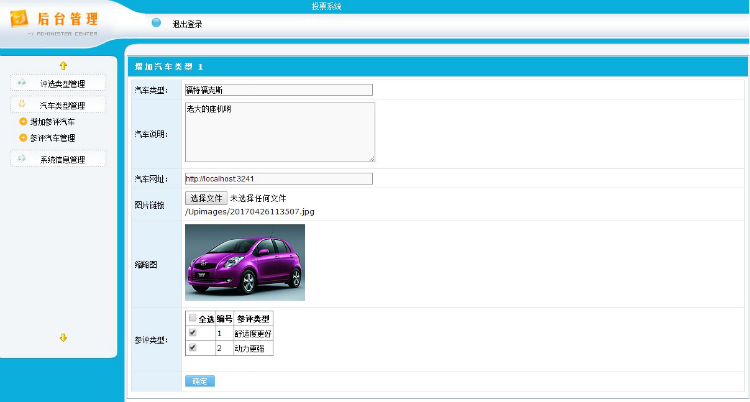Click the orange bullet icon beside 参评汽车管理

23,138
